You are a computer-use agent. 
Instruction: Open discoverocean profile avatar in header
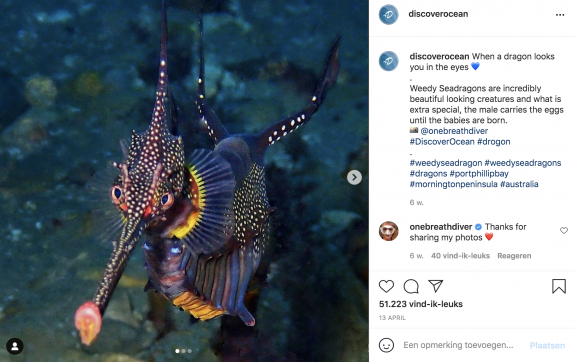(x=388, y=15)
